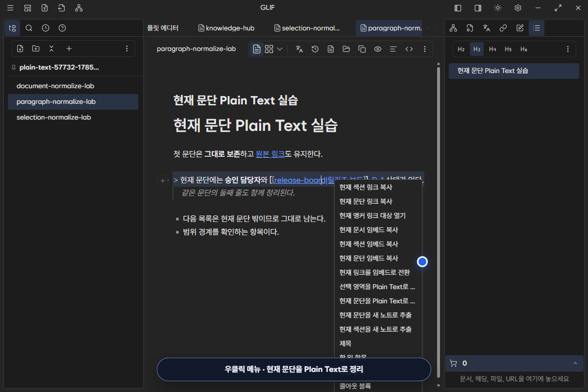The image size is (588, 392).
Task: Click the graph hierarchy icon in title bar
Action: click(x=79, y=8)
